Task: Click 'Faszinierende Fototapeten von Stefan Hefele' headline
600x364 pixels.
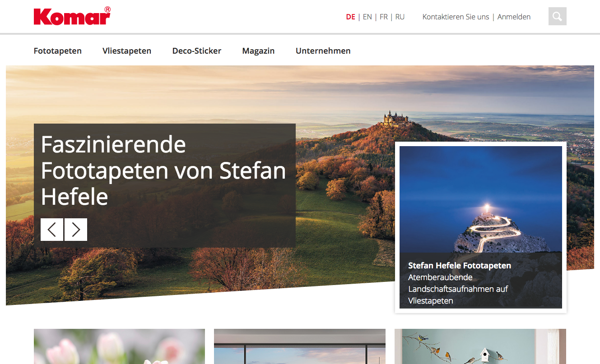Action: coord(163,170)
